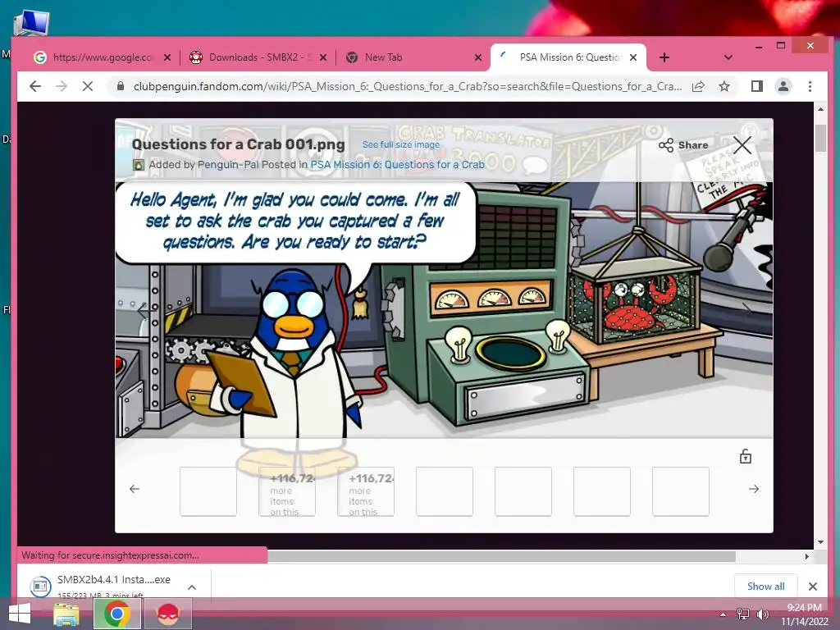Close the downloads bar
Image resolution: width=840 pixels, height=630 pixels.
813,587
